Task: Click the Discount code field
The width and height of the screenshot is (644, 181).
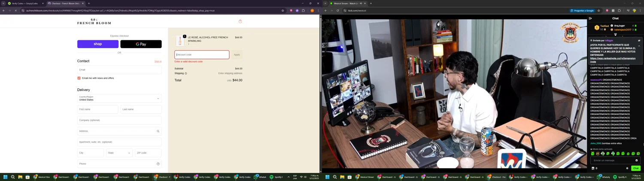Action: tap(202, 54)
